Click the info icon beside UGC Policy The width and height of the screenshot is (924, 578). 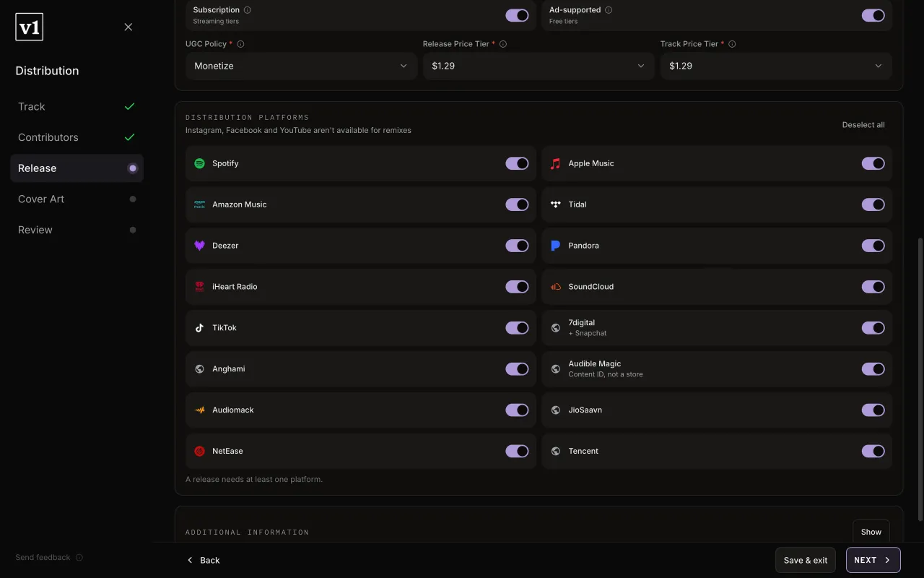point(241,44)
